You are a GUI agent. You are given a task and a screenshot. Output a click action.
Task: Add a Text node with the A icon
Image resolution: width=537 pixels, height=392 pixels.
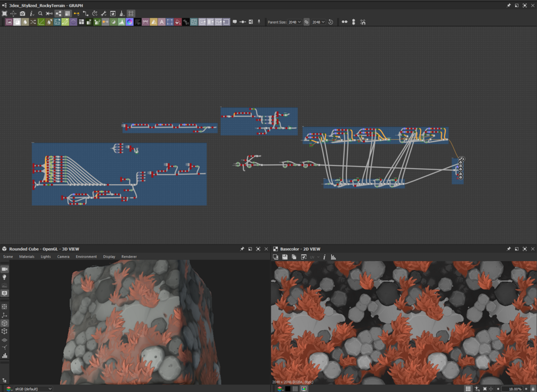click(x=162, y=22)
